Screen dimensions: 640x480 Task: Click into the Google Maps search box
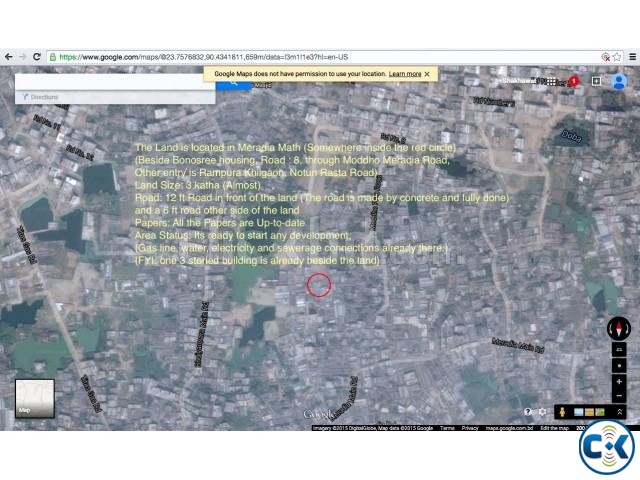click(x=115, y=82)
